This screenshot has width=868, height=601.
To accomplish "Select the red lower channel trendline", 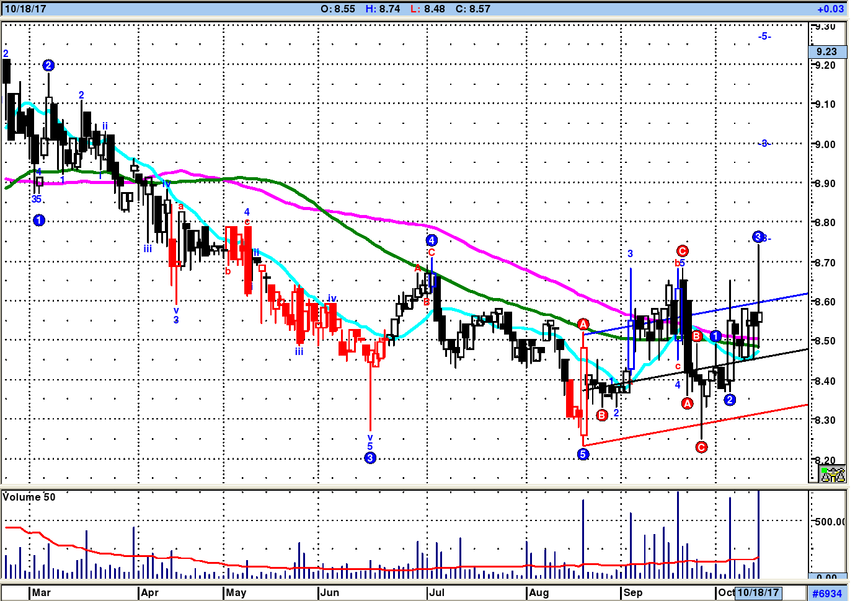I will 696,425.
